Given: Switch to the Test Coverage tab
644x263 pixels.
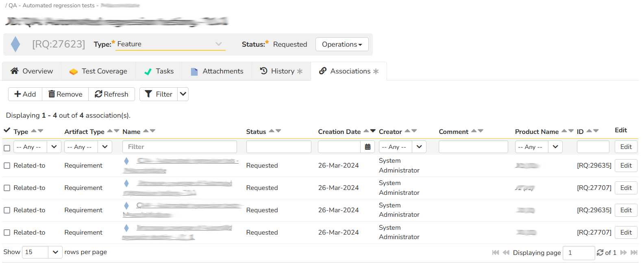Looking at the screenshot, I should pos(98,71).
